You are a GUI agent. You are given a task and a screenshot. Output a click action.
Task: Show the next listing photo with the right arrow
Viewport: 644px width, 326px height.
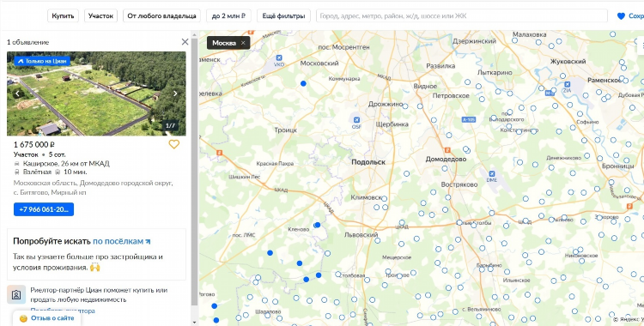tap(175, 94)
